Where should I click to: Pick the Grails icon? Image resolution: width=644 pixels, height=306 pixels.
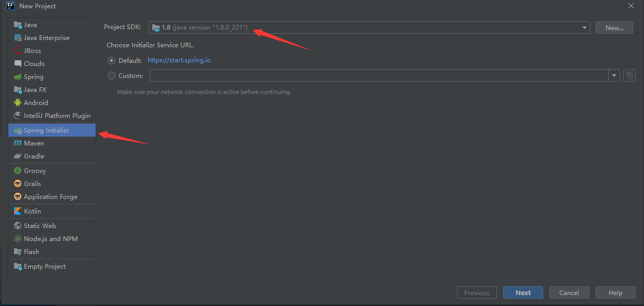(x=18, y=184)
